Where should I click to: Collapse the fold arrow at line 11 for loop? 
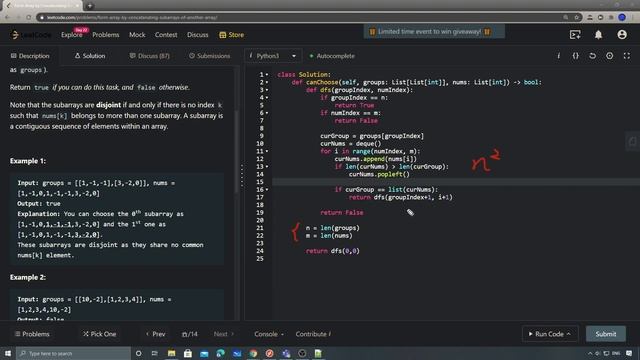tap(267, 151)
